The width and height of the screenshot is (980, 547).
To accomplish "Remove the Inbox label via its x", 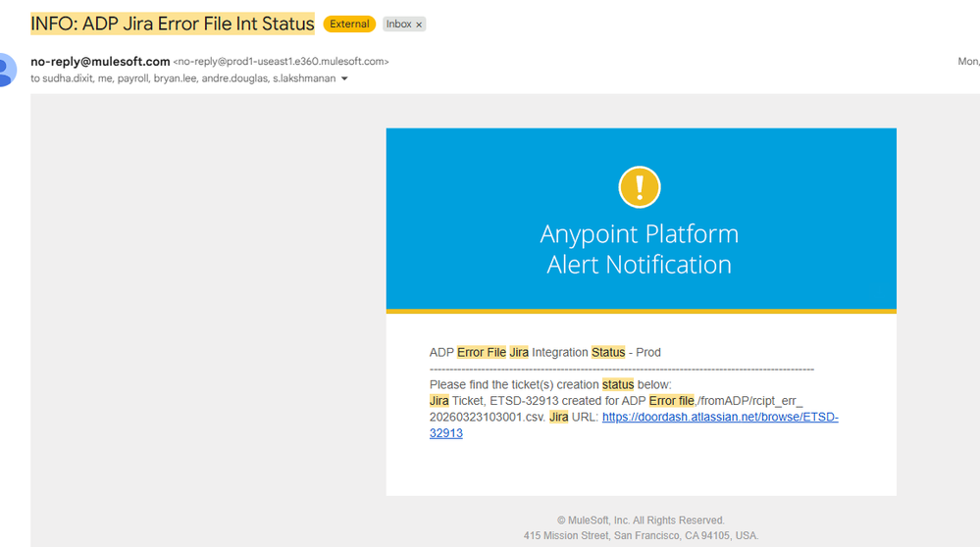I will pos(419,25).
